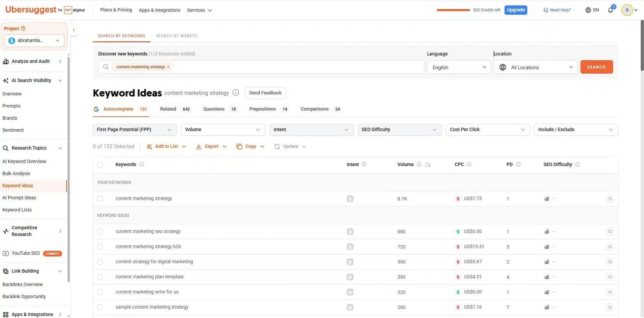Click the SEO Difficulty column info icon
The height and width of the screenshot is (318, 644).
pyautogui.click(x=577, y=164)
